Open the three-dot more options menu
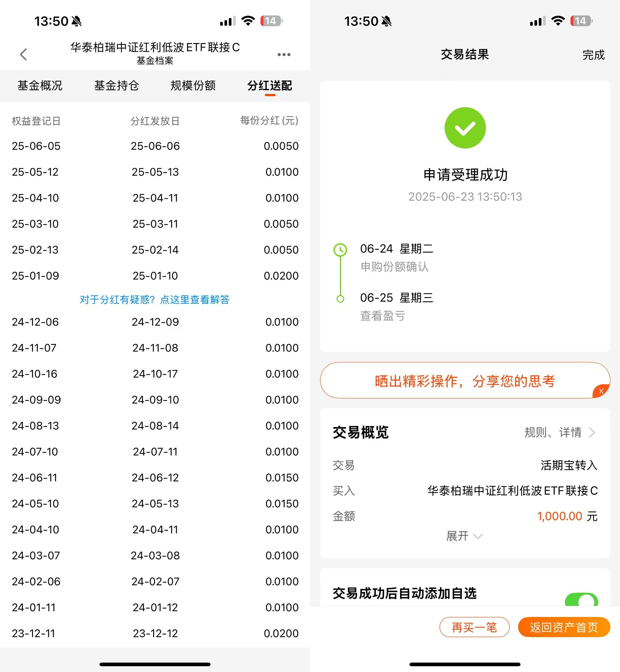The image size is (620, 672). pyautogui.click(x=284, y=54)
